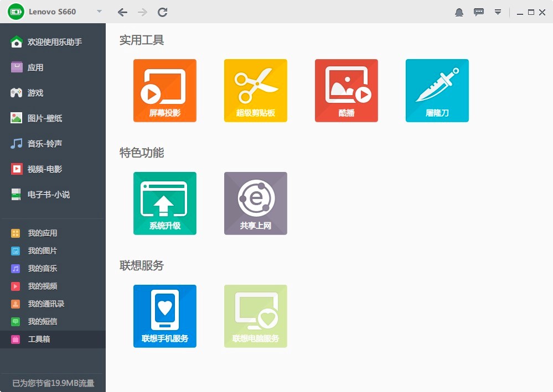Click the 已为您节省19.9MB流量 status text
The image size is (553, 392).
tap(53, 383)
